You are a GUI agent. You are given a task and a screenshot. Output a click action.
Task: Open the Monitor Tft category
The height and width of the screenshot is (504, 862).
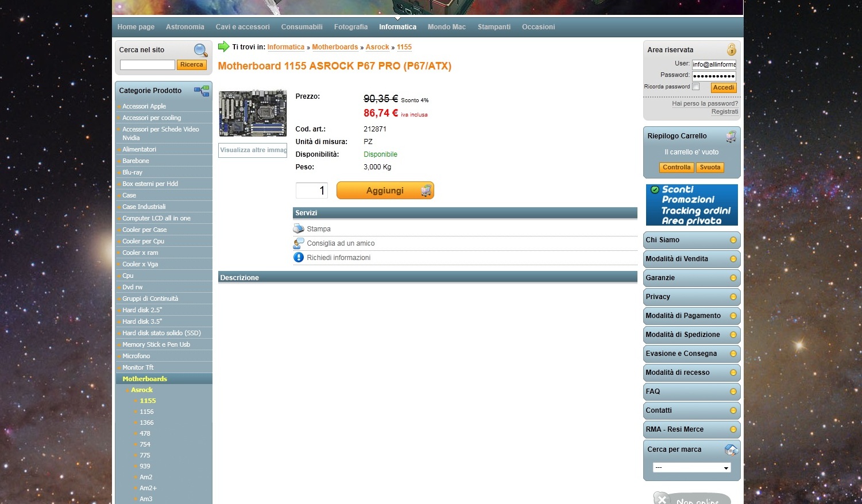(x=138, y=367)
